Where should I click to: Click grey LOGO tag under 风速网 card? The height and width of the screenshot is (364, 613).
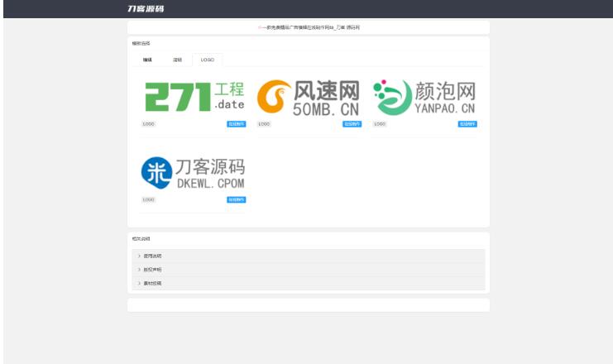[264, 124]
